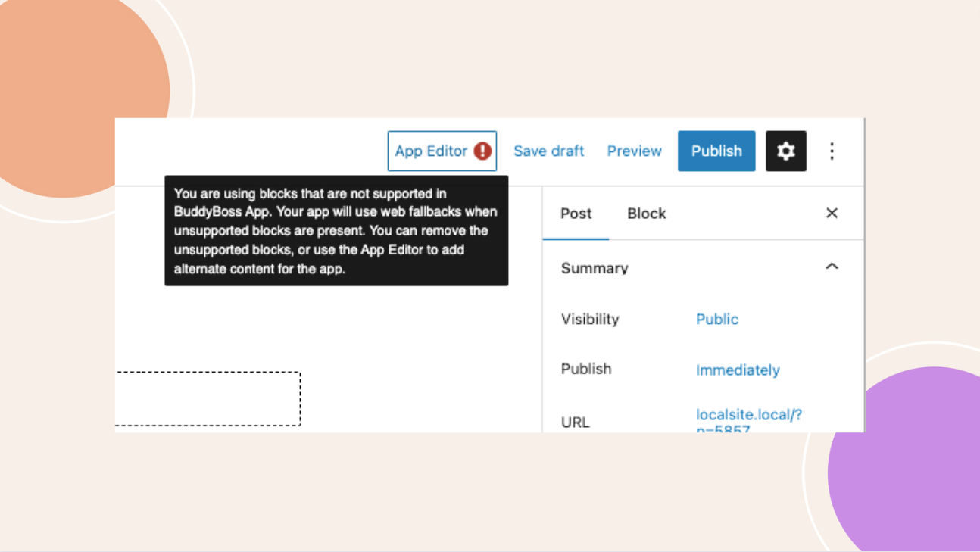Image resolution: width=980 pixels, height=552 pixels.
Task: Open the three-dot options menu
Action: tap(832, 151)
